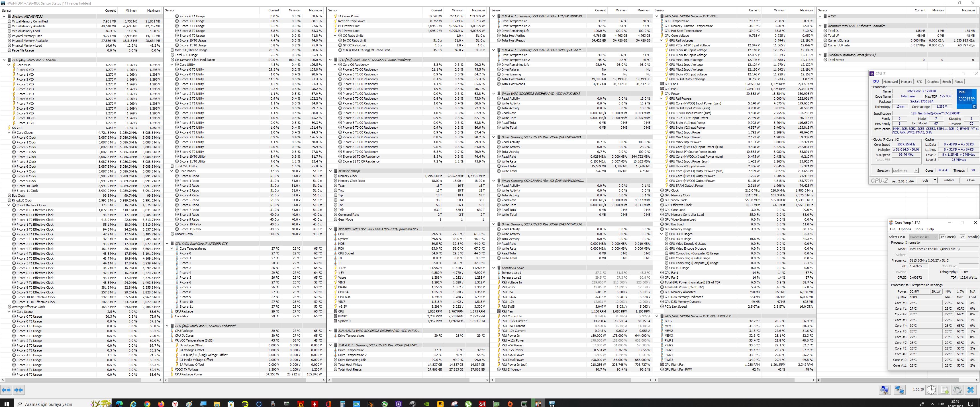This screenshot has height=407, width=980.
Task: Switch to Core Temp taskbar icon
Action: pos(538,404)
